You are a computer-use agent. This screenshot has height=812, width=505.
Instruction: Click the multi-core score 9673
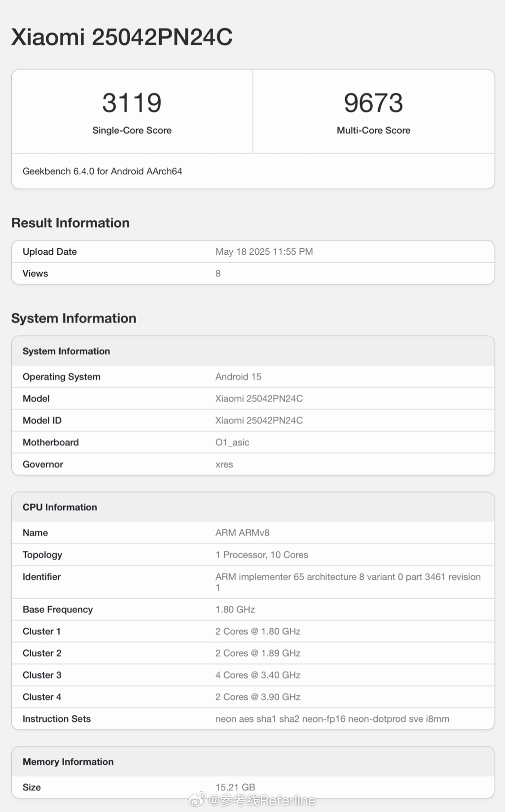373,103
